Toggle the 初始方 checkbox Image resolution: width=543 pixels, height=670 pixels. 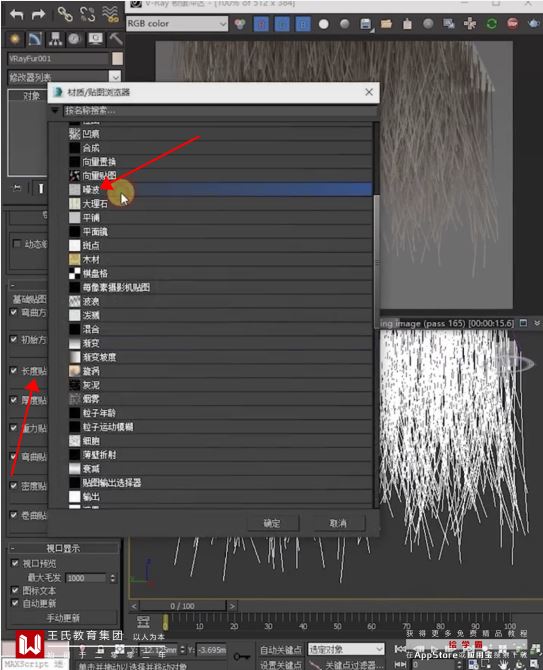(14, 339)
